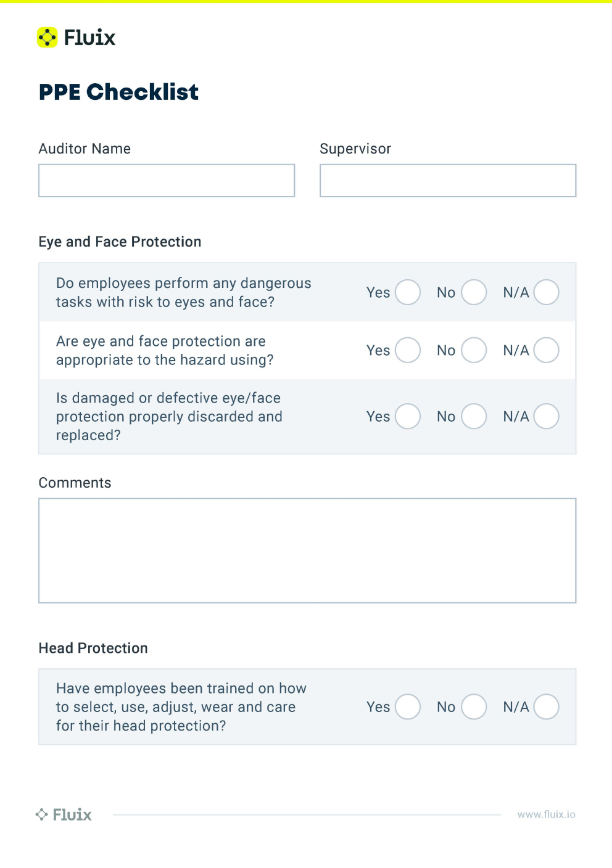Click the Head Protection section title
The height and width of the screenshot is (868, 612).
click(93, 648)
